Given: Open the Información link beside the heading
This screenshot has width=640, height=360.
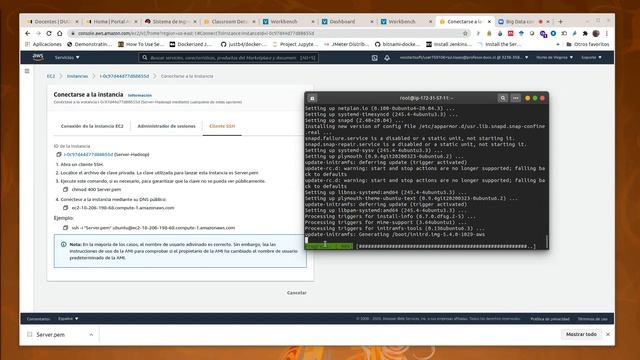Looking at the screenshot, I should click(x=140, y=96).
